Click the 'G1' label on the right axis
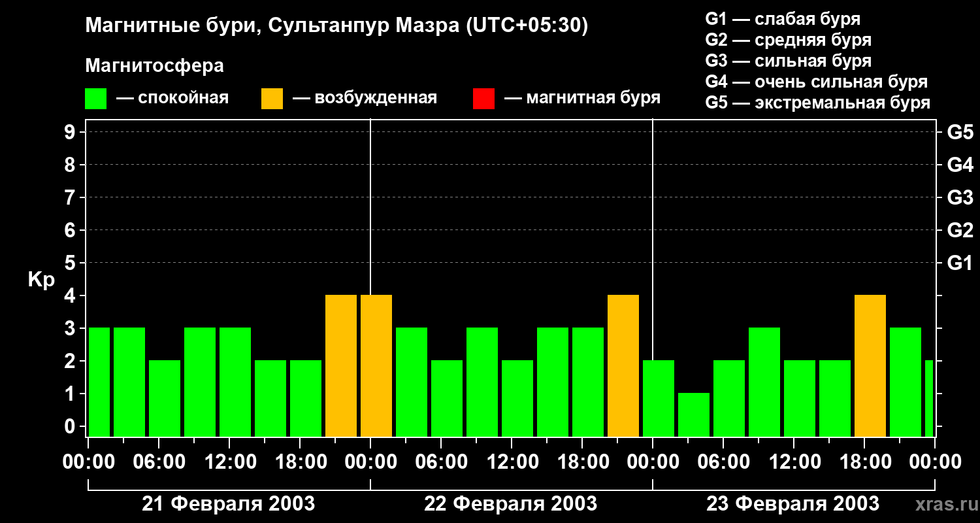This screenshot has width=980, height=523. pos(960,263)
